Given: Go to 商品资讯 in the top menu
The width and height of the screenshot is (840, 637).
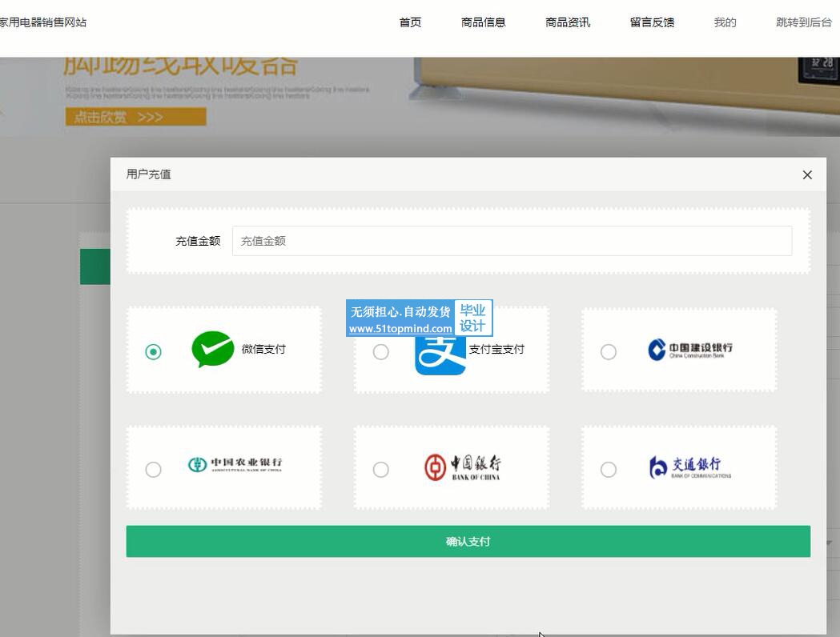Looking at the screenshot, I should 568,22.
